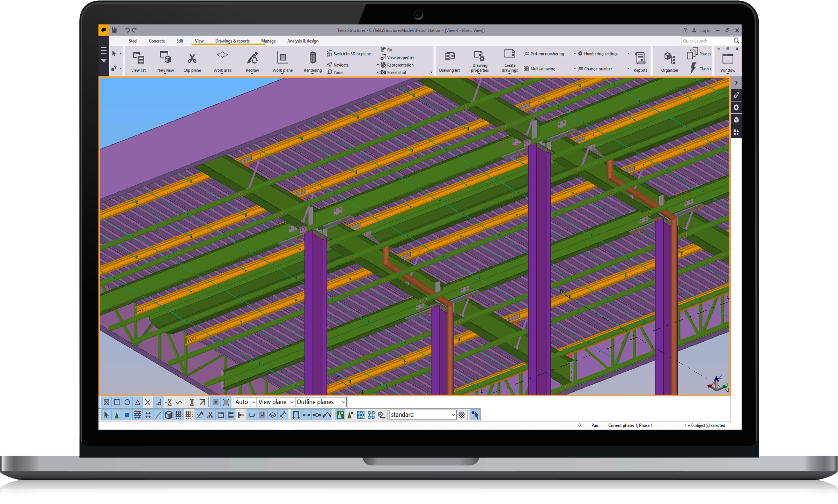The image size is (838, 504).
Task: Open the Concrete ribbon tab
Action: tap(157, 41)
